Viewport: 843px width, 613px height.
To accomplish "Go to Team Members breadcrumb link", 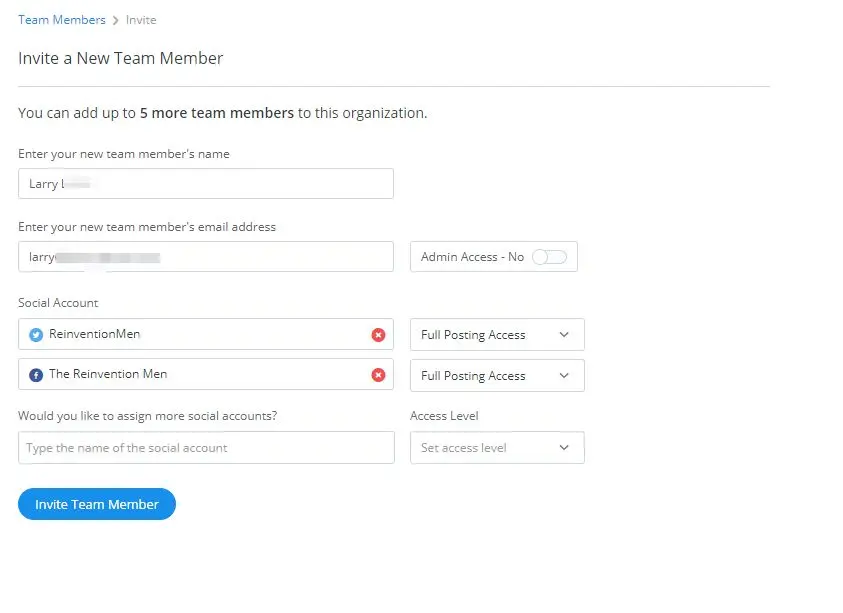I will pos(61,20).
